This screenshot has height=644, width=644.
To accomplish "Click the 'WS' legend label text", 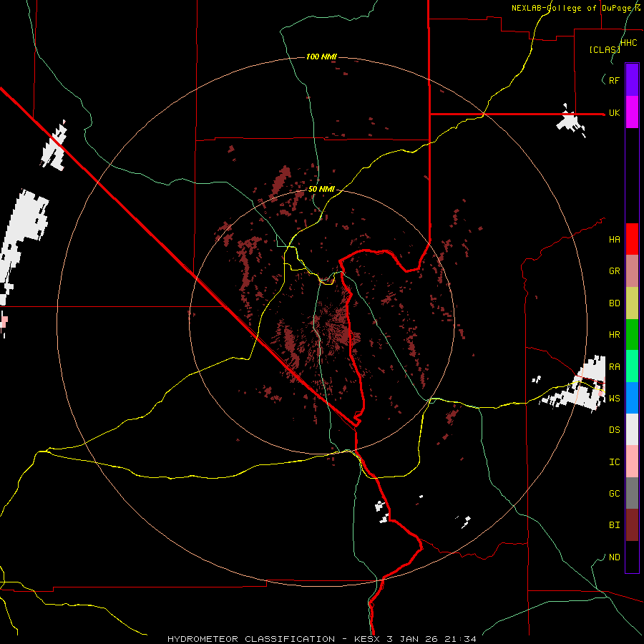I will [x=614, y=399].
